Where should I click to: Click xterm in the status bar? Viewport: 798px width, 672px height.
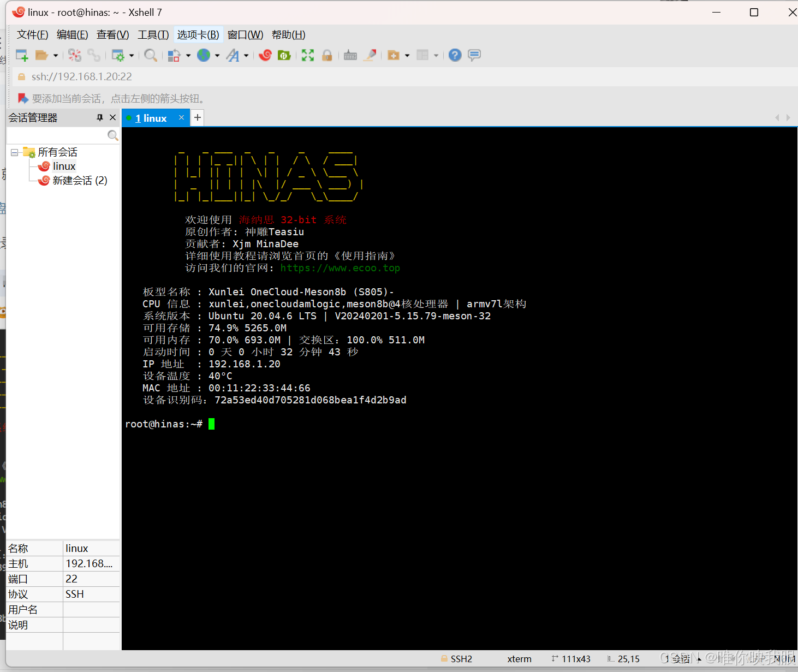(x=519, y=659)
